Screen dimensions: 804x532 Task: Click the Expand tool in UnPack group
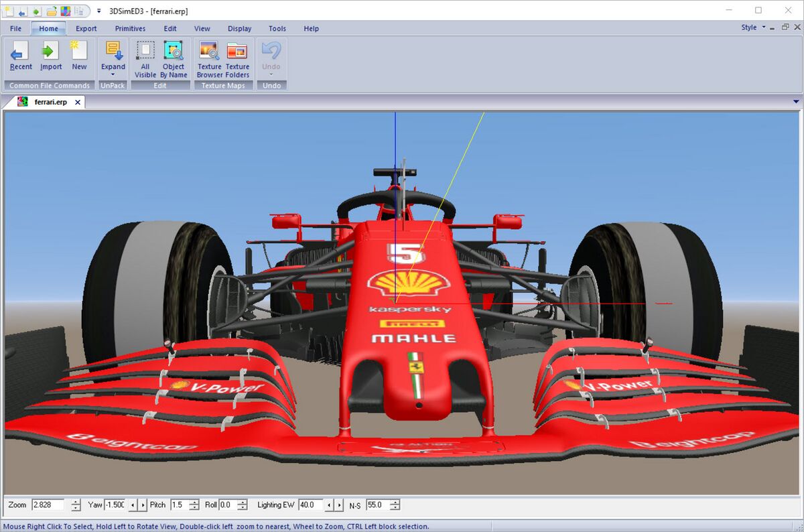point(113,52)
